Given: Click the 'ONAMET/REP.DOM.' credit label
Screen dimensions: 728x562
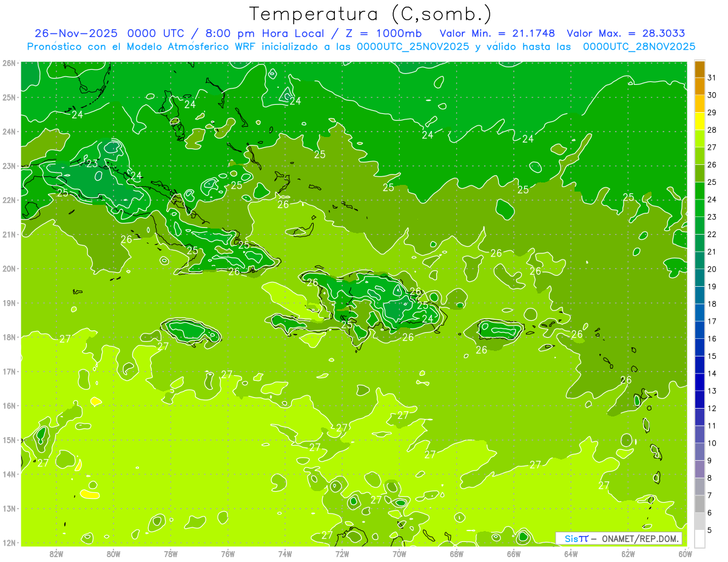Looking at the screenshot, I should pos(639,538).
